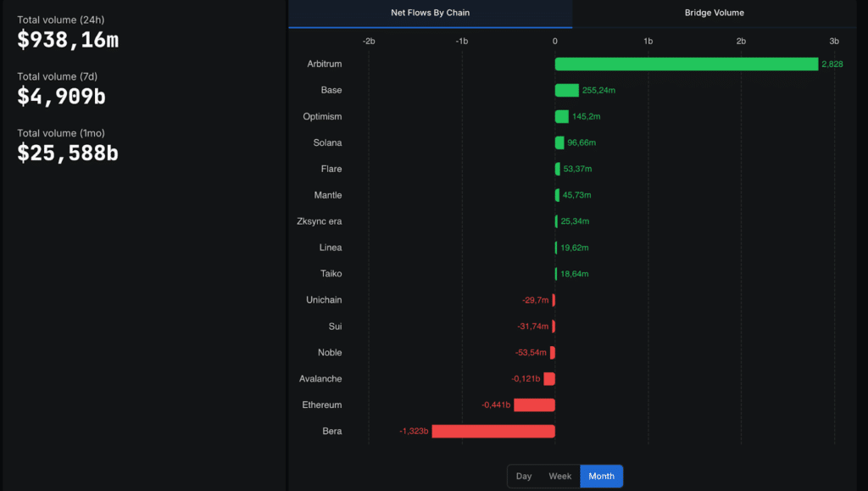Click the Linea chain label
Screen dimensions: 868x491
pyautogui.click(x=331, y=248)
